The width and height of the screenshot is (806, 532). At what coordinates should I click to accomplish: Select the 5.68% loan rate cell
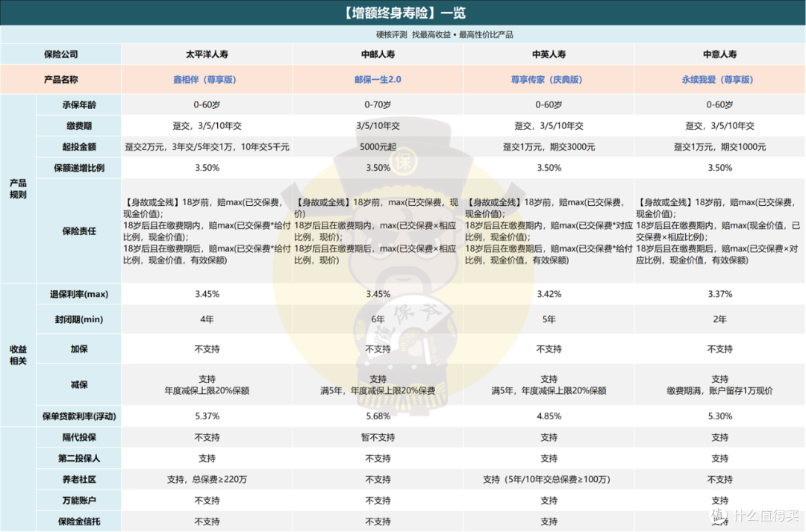(378, 416)
